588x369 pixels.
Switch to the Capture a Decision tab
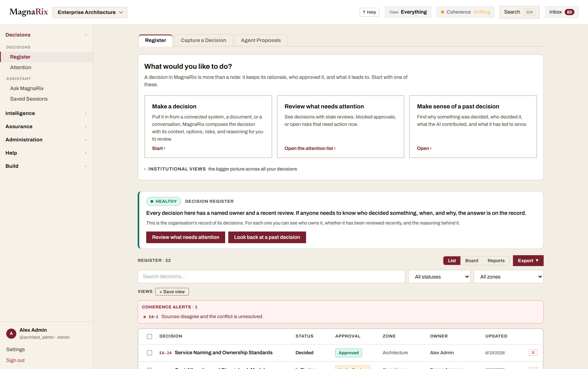(203, 40)
